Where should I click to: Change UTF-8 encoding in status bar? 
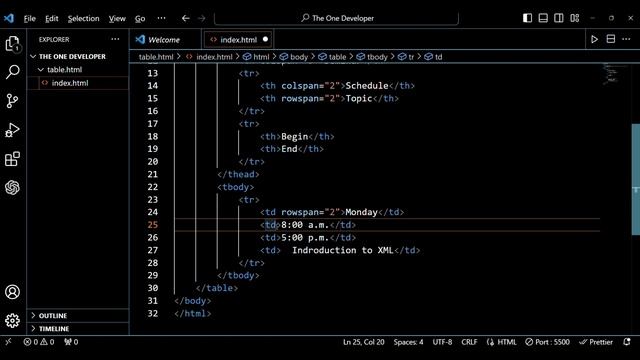click(x=442, y=342)
